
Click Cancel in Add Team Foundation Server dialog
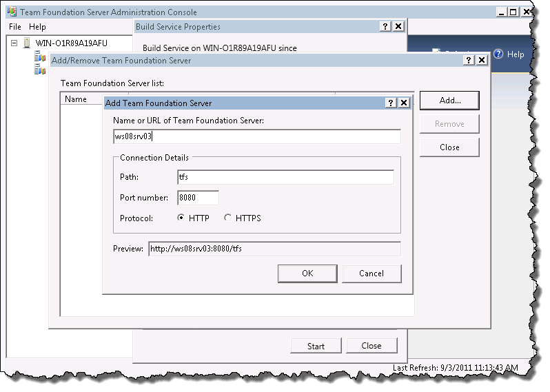pyautogui.click(x=371, y=274)
